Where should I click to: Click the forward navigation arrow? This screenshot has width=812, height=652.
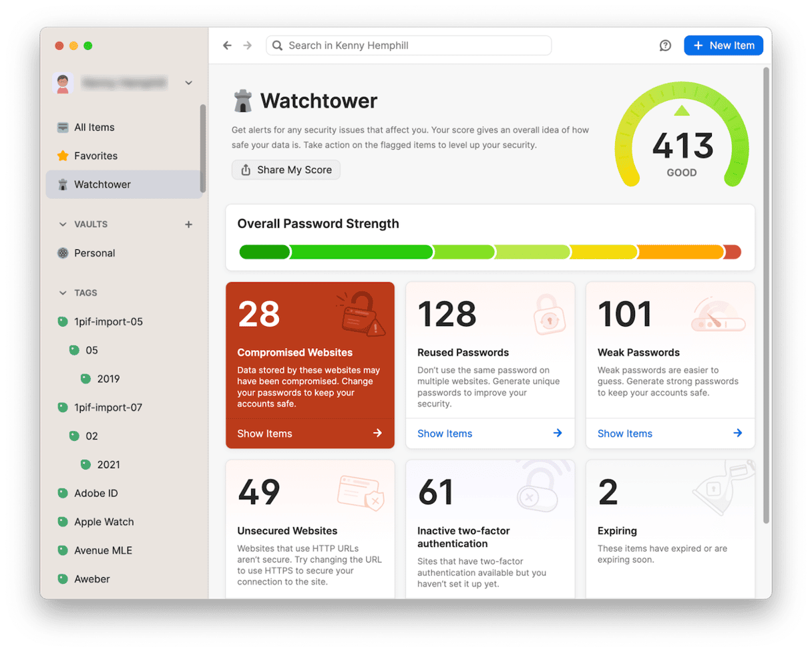point(248,45)
